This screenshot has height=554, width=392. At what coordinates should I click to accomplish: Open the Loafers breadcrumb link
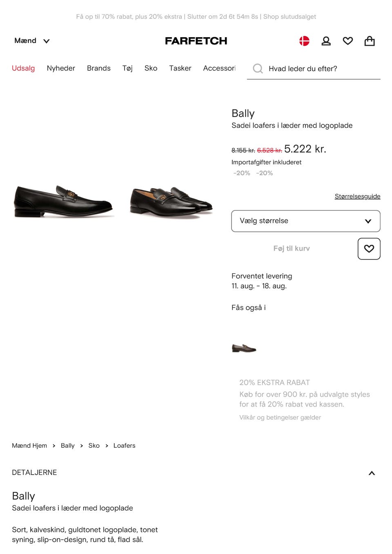[124, 446]
